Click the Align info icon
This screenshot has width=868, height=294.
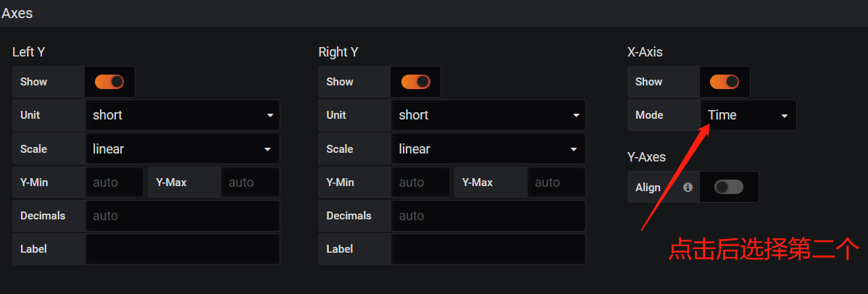coord(688,187)
